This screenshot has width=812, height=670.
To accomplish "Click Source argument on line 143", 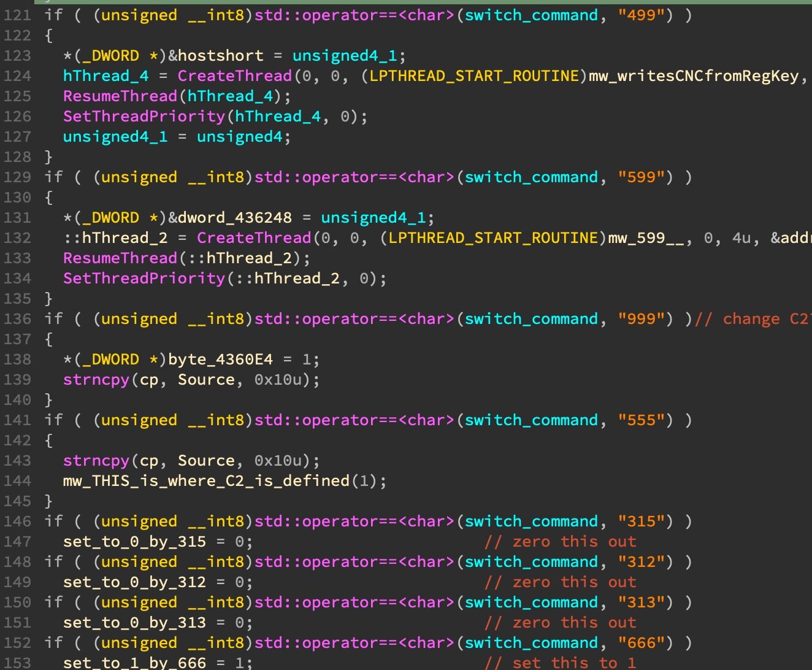I will (x=206, y=461).
